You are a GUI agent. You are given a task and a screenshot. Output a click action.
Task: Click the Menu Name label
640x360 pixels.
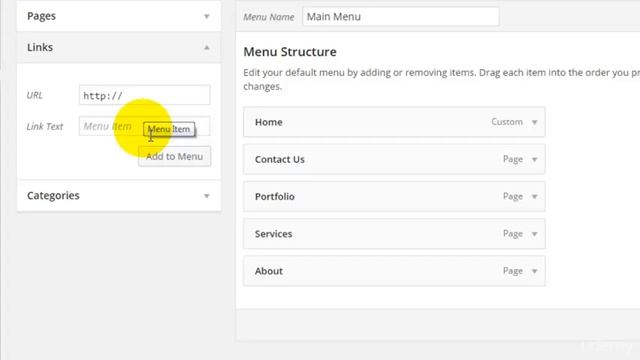pyautogui.click(x=269, y=17)
